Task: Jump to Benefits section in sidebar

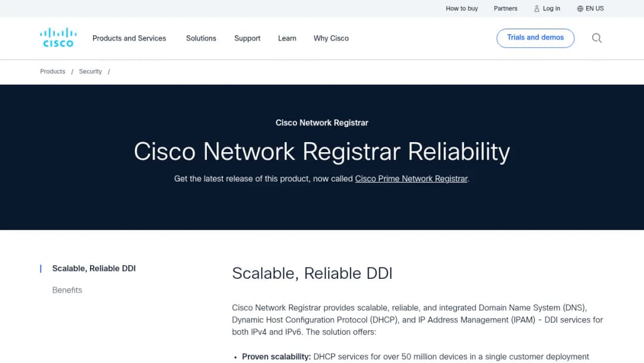Action: [67, 290]
